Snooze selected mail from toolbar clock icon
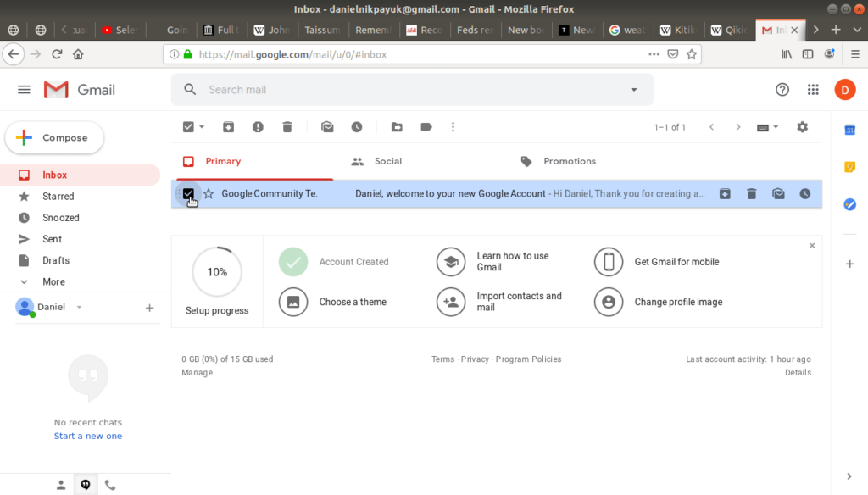This screenshot has width=868, height=495. [357, 127]
